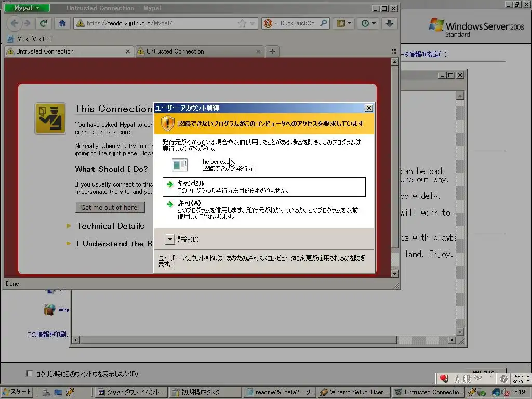Open the シャットダウン イベント taskbar item

click(x=130, y=392)
